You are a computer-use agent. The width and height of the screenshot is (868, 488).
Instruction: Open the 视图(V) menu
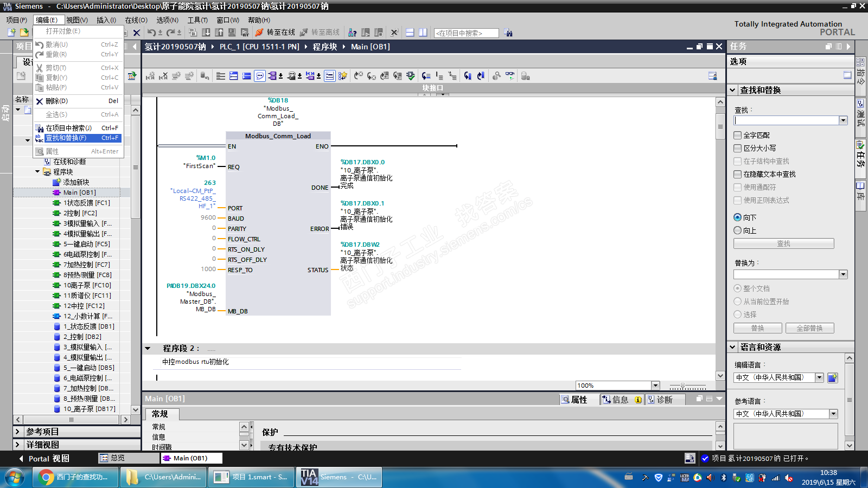[77, 20]
